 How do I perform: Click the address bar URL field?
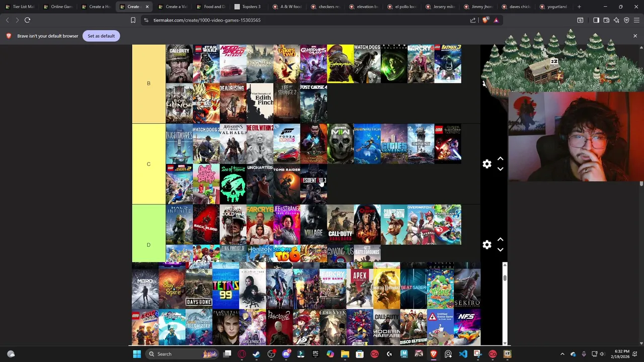(x=307, y=20)
